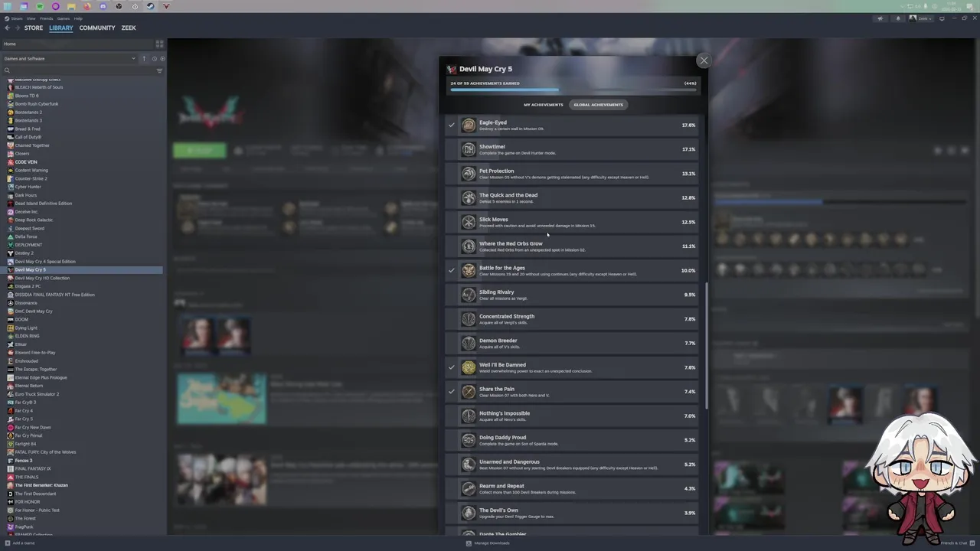Open the Library section

pyautogui.click(x=61, y=28)
